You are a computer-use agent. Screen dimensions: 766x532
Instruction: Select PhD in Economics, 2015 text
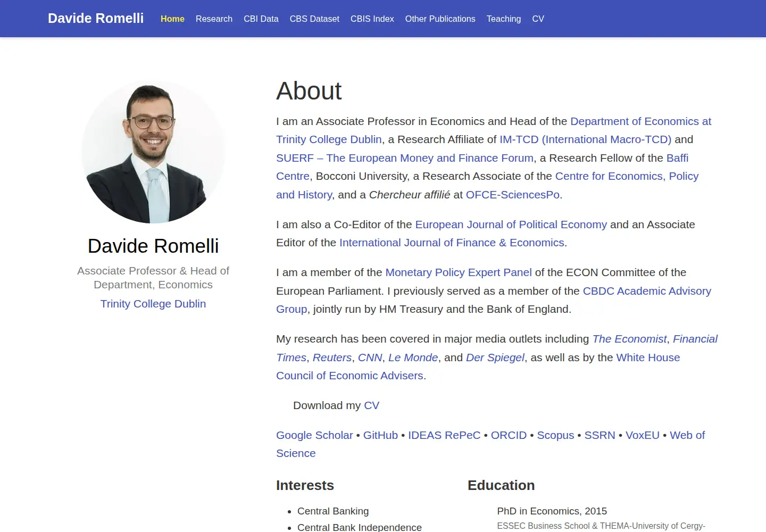(552, 511)
